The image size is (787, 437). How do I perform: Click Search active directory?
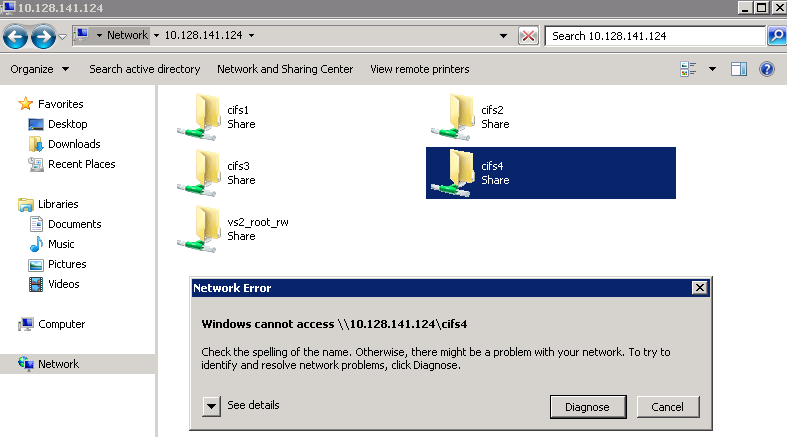[x=144, y=69]
